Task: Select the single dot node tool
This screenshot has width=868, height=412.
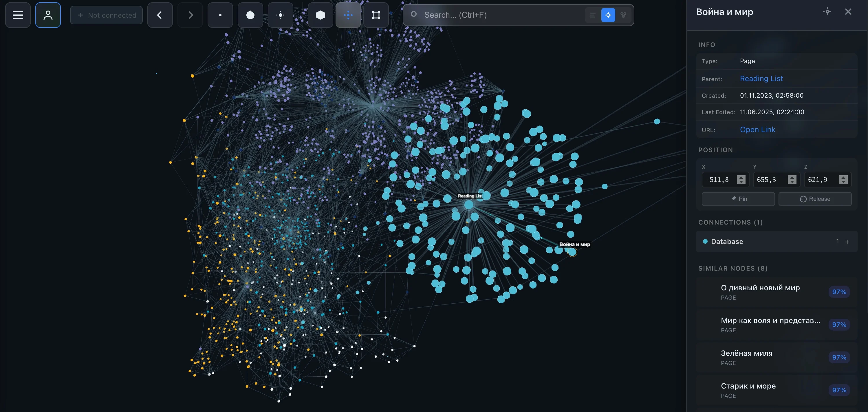Action: coord(220,15)
